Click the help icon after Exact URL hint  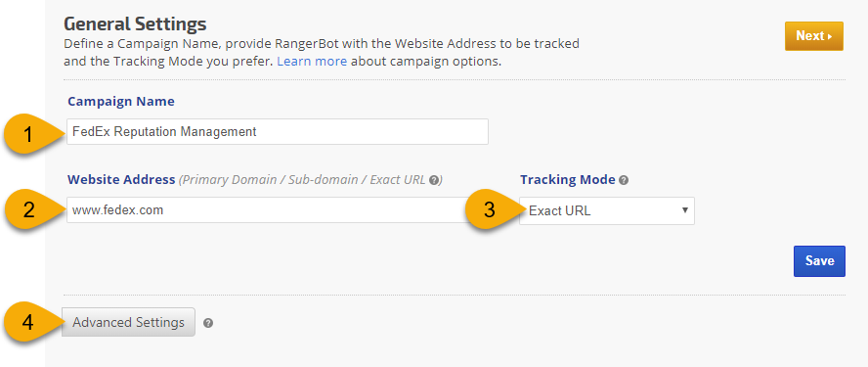434,180
